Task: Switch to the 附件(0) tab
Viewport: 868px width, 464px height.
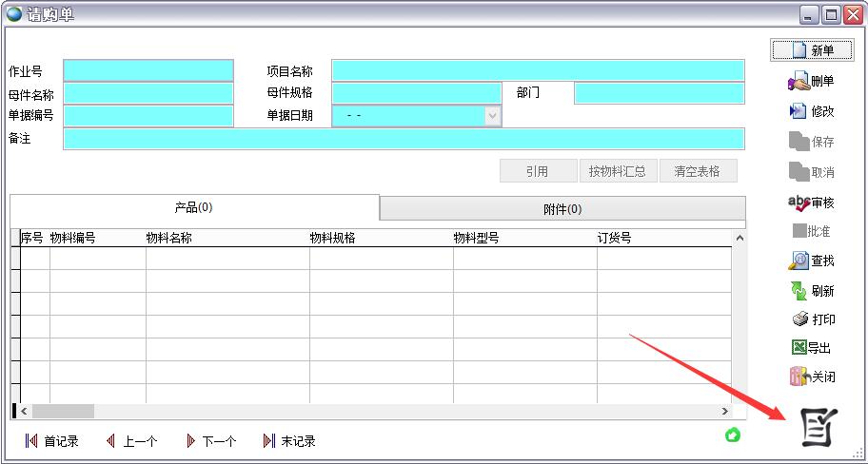Action: pos(562,209)
